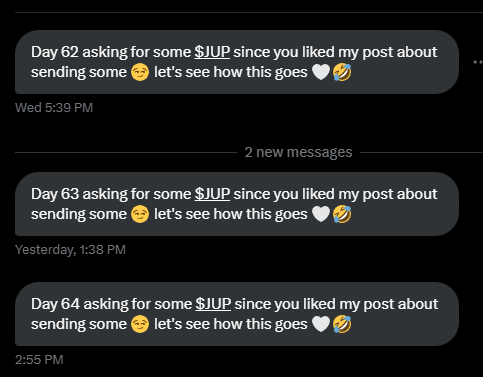Screen dimensions: 483x377
Task: Select the Day 64 message bubble
Action: coord(237,314)
